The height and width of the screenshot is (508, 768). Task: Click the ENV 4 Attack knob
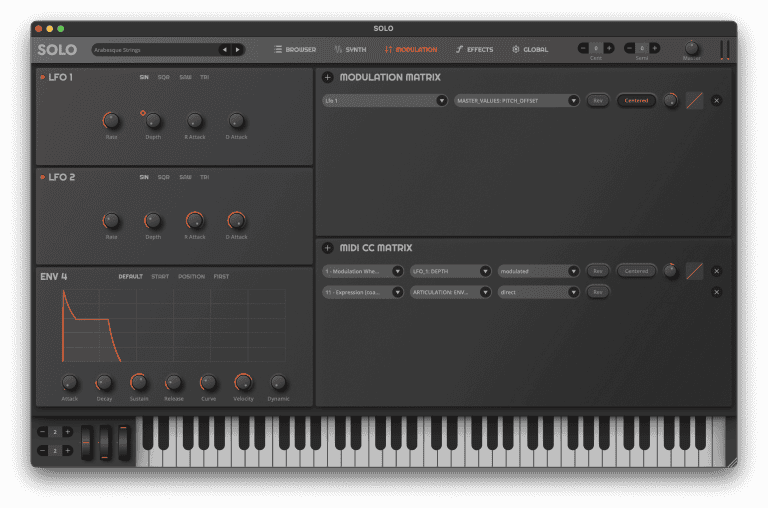coord(69,382)
